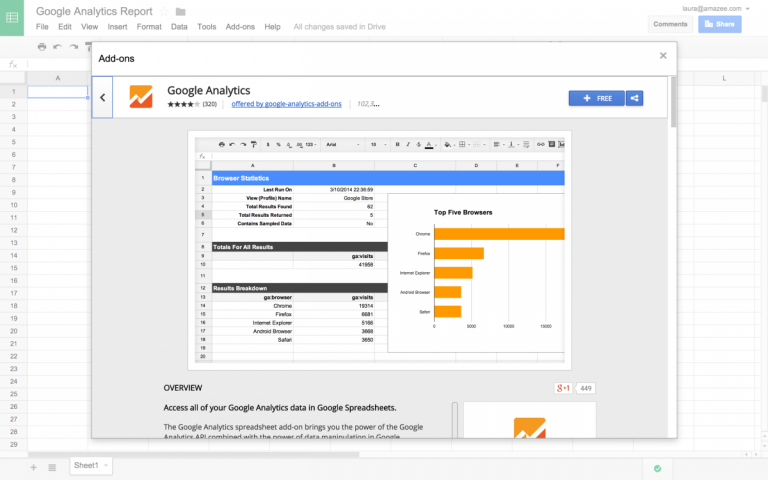This screenshot has width=768, height=480.
Task: Select row 10 header
Action: [13, 205]
